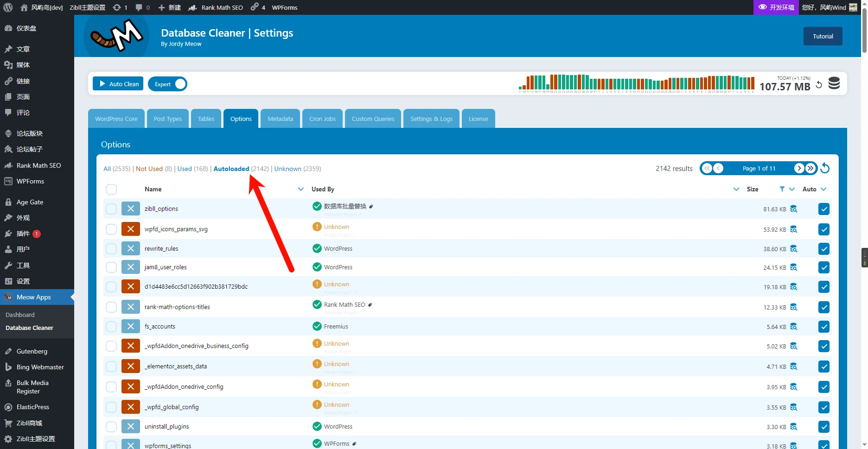Open the Custom Queries tab
Screen dimensions: 868x449
point(373,119)
